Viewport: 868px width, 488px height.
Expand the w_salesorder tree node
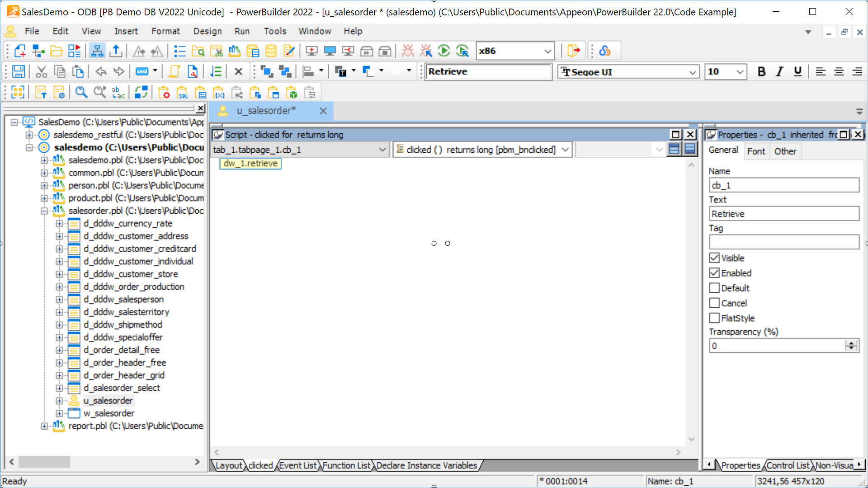pos(59,413)
